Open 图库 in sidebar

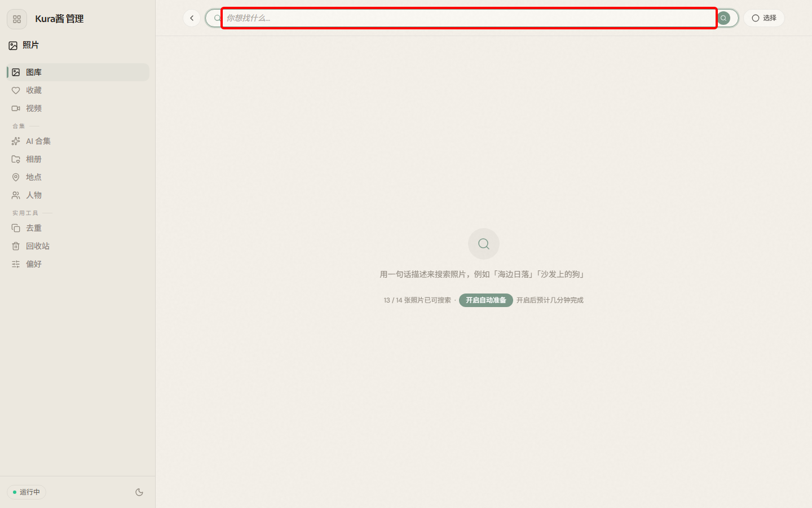78,72
